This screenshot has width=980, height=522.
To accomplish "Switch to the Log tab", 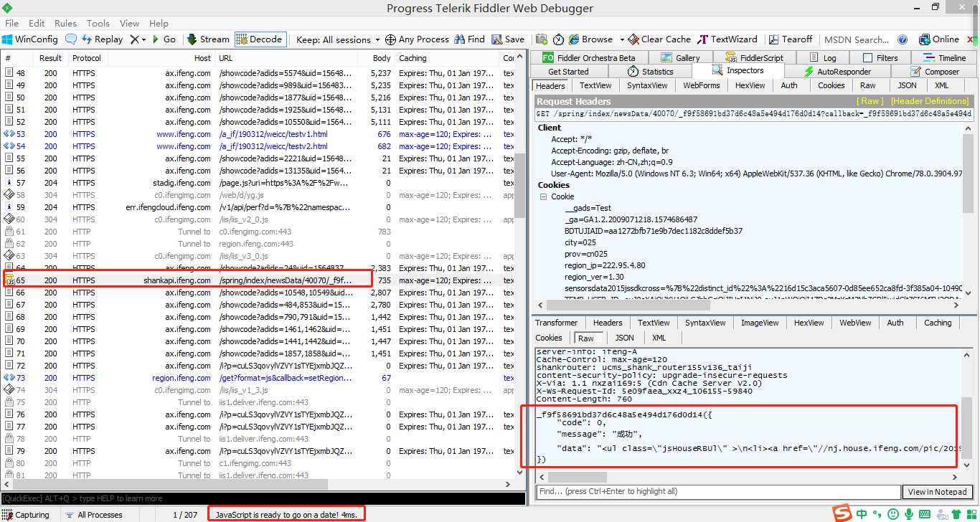I will point(822,58).
